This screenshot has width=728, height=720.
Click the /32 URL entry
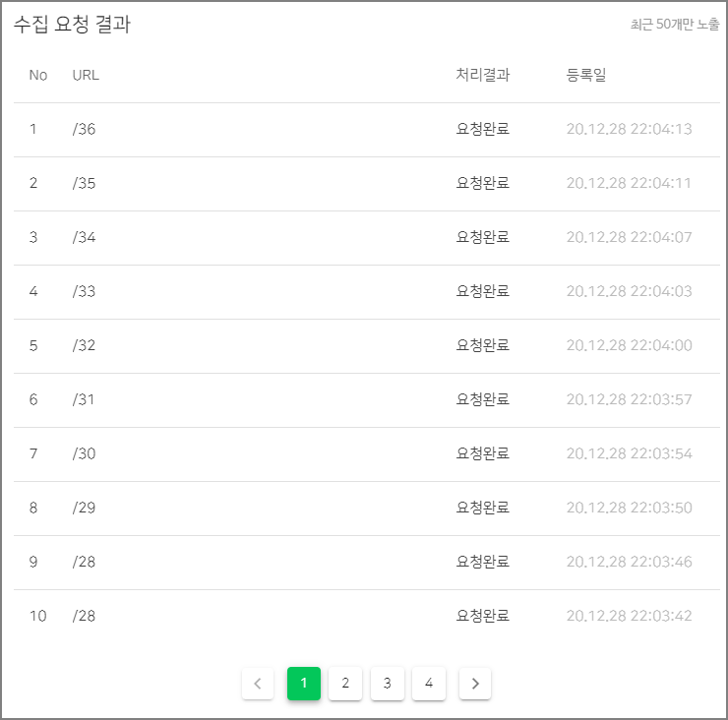point(84,345)
